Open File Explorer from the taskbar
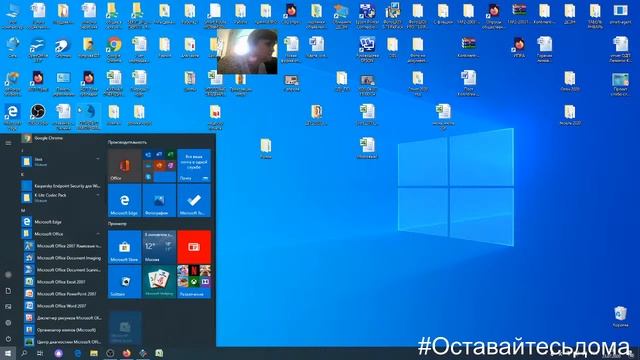This screenshot has width=640, height=360. coord(94,353)
